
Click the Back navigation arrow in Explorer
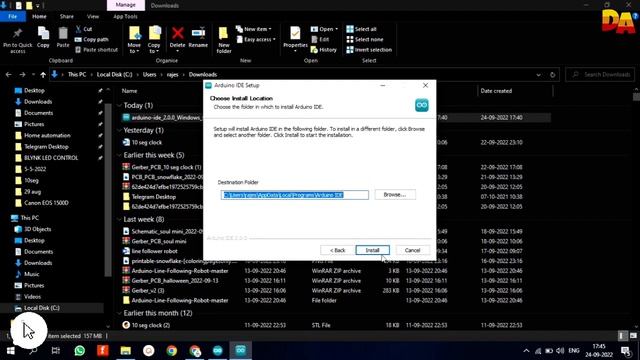[x=9, y=75]
